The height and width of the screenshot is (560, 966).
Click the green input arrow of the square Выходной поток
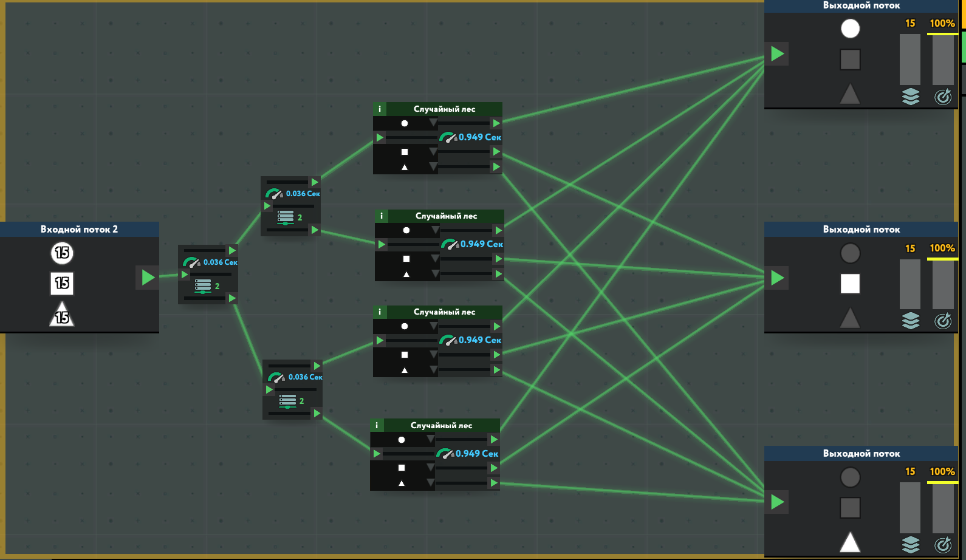point(777,278)
